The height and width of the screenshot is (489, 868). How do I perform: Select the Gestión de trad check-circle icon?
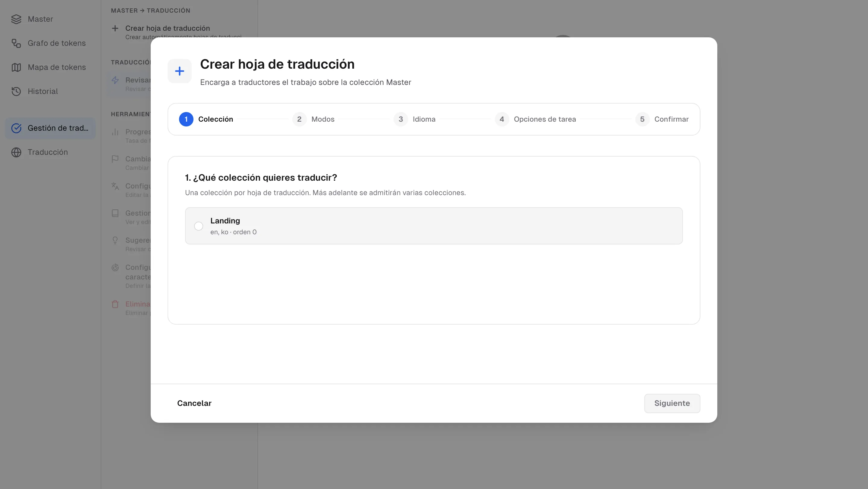(16, 128)
